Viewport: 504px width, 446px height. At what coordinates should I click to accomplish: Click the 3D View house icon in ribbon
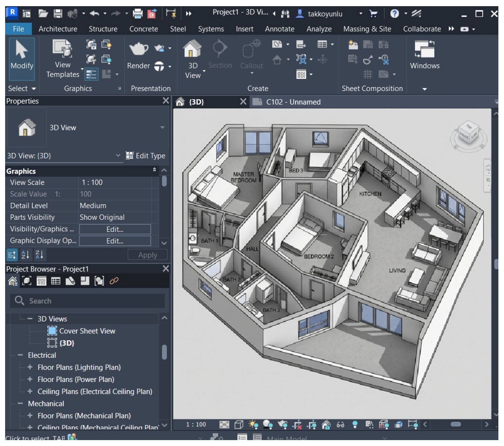click(x=192, y=49)
